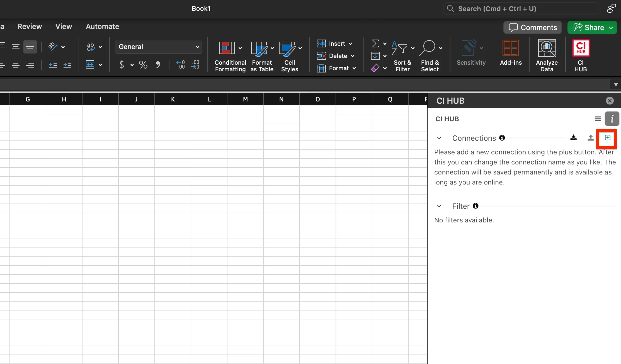Screen dimensions: 621x364
Task: Open the View tab
Action: pos(64,26)
